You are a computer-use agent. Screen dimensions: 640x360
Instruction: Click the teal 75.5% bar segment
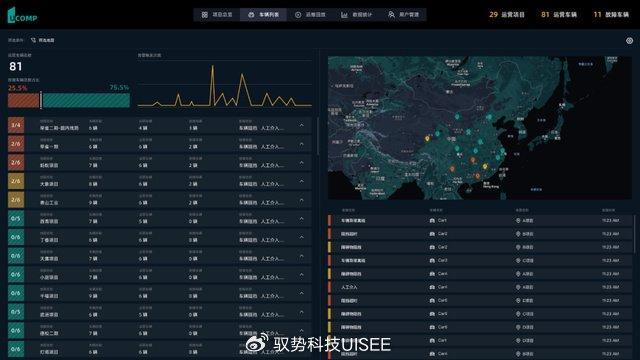[86, 100]
